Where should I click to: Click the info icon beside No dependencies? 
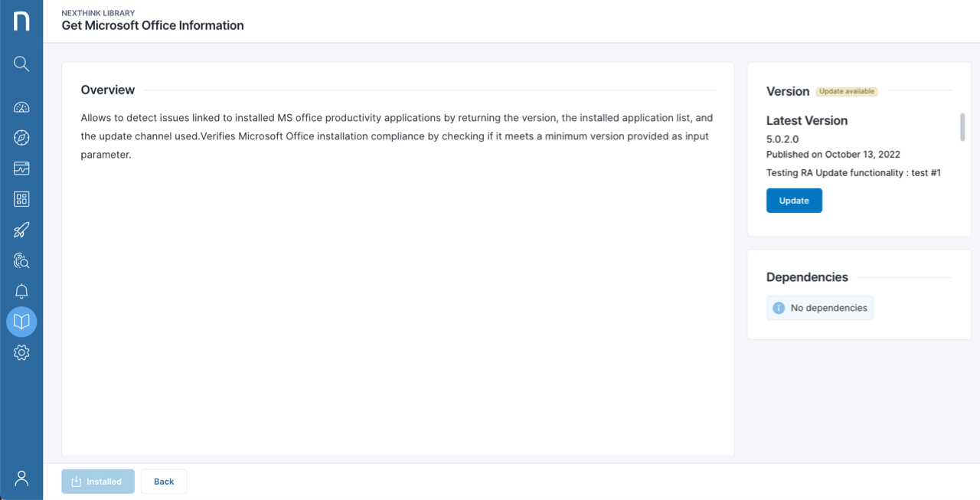[x=779, y=307]
